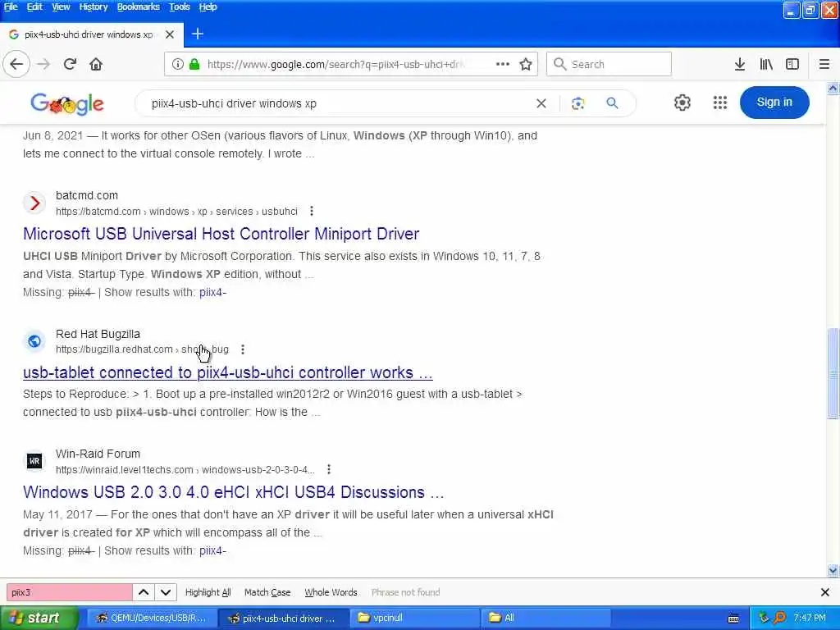The height and width of the screenshot is (630, 840).
Task: Open the Tools menu
Action: [x=179, y=7]
